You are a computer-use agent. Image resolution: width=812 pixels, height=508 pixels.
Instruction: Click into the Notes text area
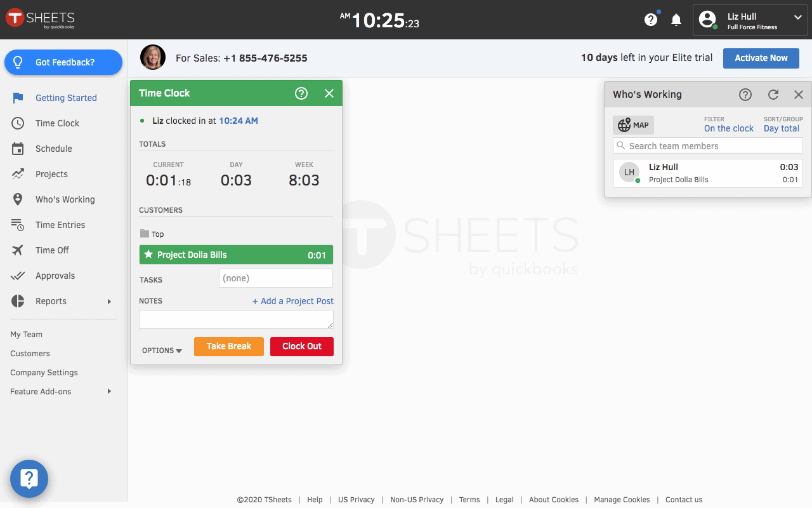tap(236, 319)
